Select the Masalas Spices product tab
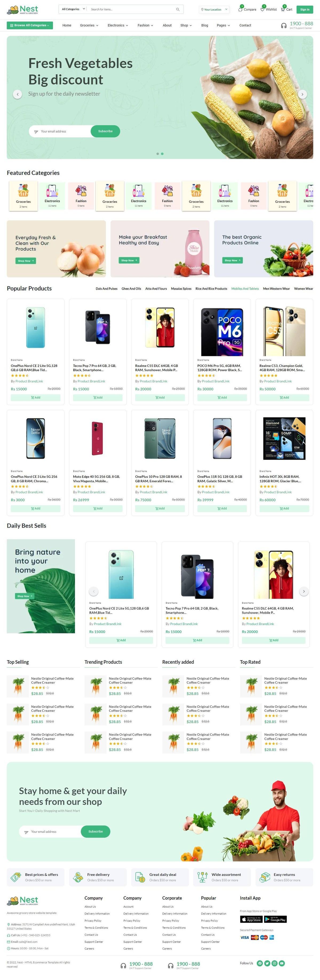320x980 pixels. pos(181,289)
